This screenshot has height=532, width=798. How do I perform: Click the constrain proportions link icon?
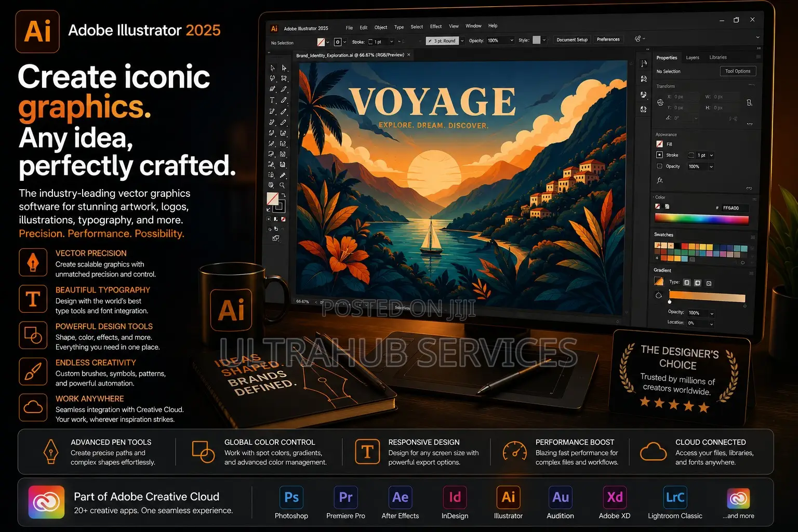749,102
